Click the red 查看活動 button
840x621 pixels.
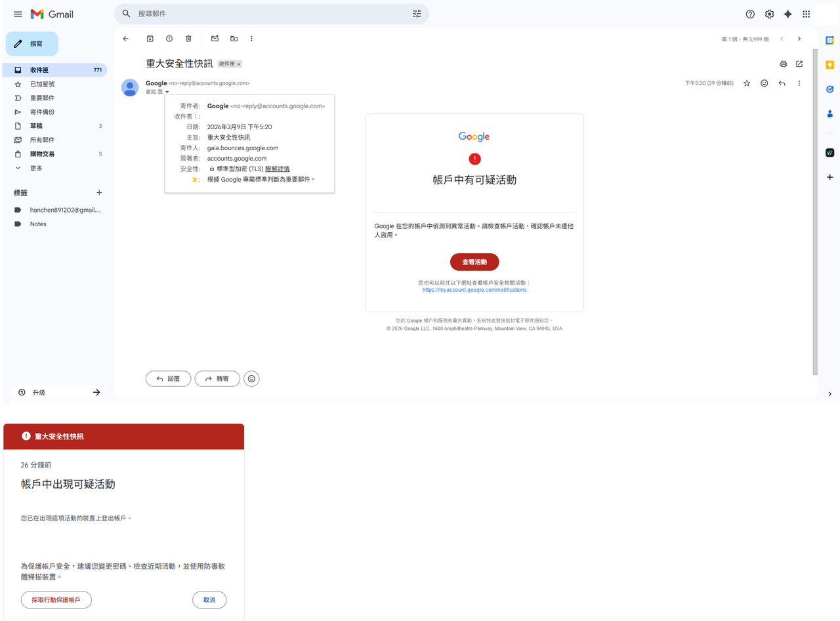click(474, 262)
